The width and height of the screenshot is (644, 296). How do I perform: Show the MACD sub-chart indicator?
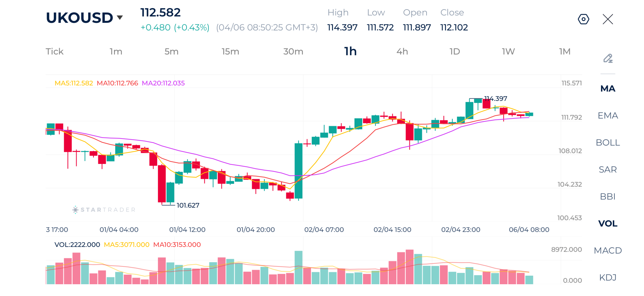pyautogui.click(x=608, y=250)
